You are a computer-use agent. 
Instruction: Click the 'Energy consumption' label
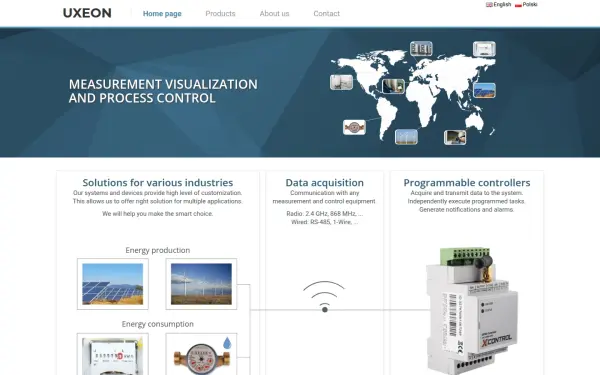click(158, 324)
